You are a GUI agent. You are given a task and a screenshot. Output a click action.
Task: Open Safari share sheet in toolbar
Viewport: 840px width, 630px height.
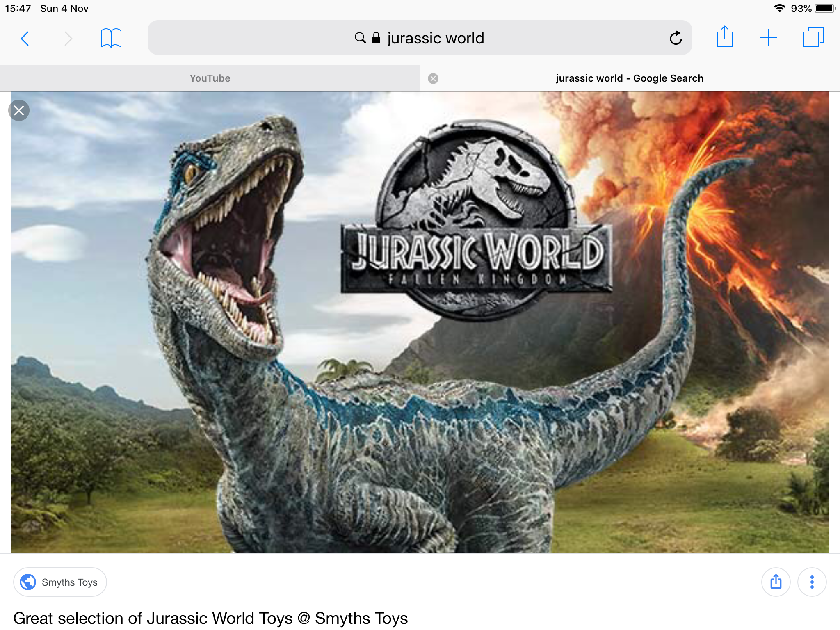[x=724, y=37]
